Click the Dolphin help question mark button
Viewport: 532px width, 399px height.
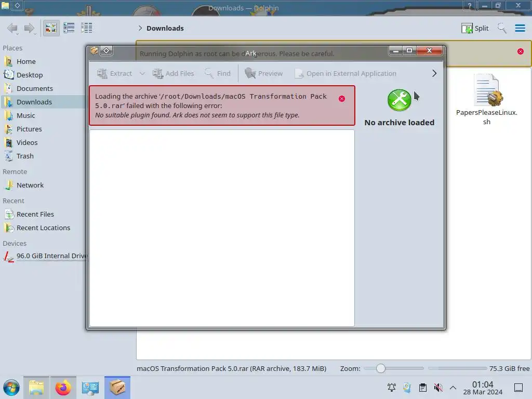(469, 5)
